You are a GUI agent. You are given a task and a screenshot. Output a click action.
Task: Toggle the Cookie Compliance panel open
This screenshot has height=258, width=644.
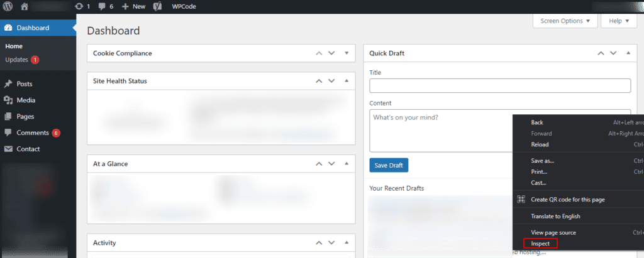pos(347,53)
